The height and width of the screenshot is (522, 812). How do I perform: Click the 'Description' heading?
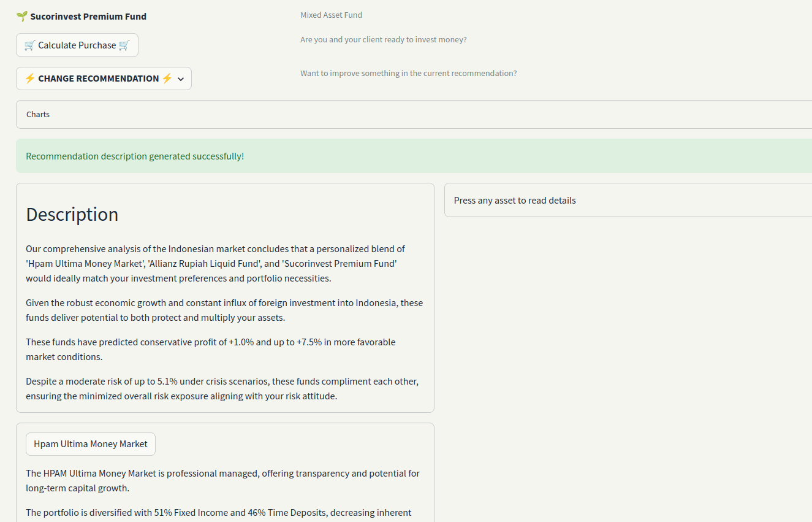pos(72,214)
